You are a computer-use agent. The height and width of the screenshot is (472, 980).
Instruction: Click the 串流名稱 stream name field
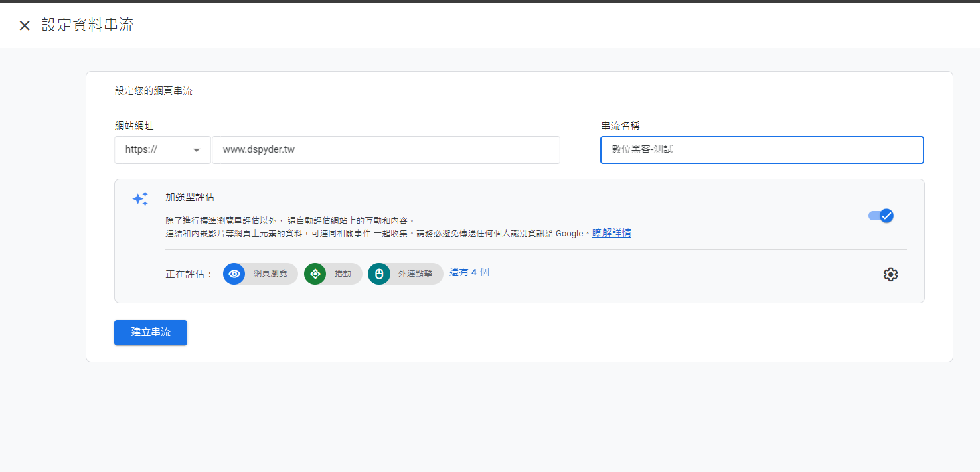coord(762,150)
